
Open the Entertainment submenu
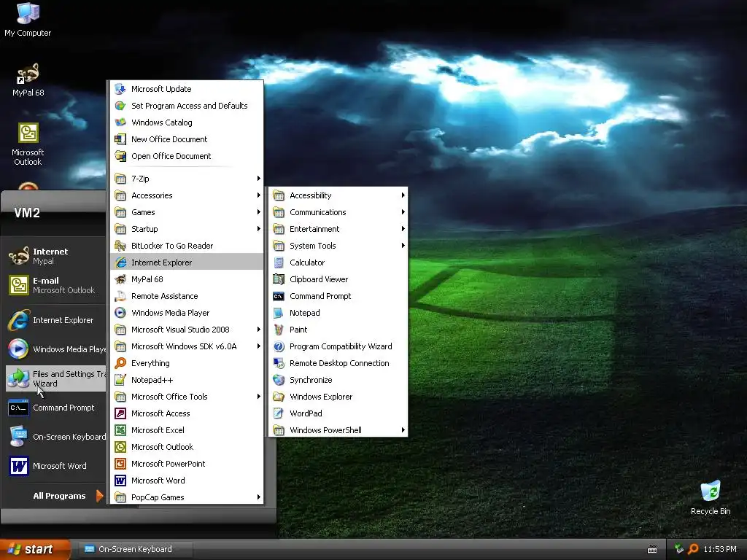(338, 228)
